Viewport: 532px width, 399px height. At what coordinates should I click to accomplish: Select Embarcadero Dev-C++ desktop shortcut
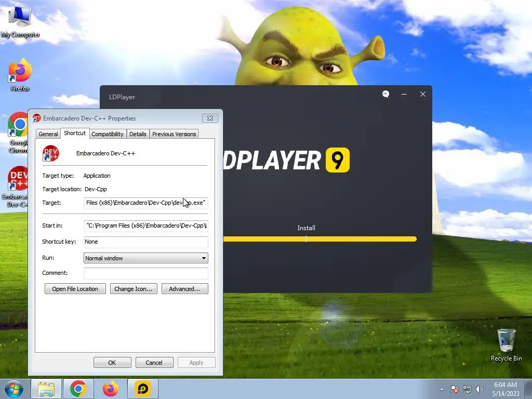[16, 187]
